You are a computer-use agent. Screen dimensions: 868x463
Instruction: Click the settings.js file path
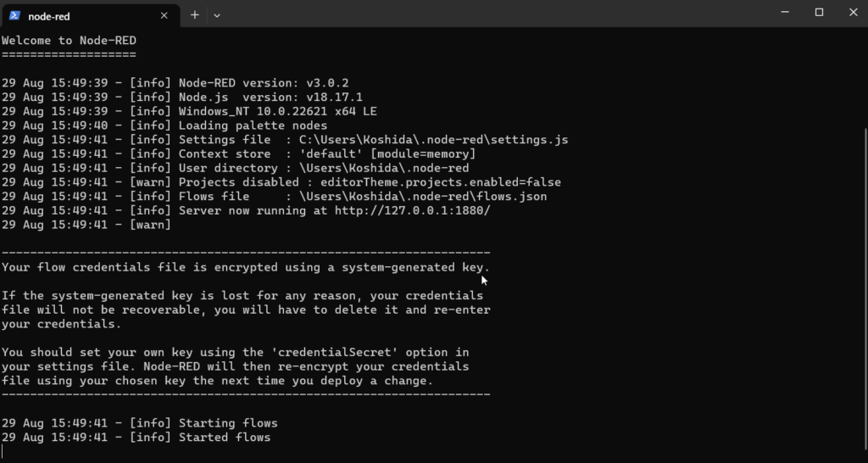[x=433, y=139]
